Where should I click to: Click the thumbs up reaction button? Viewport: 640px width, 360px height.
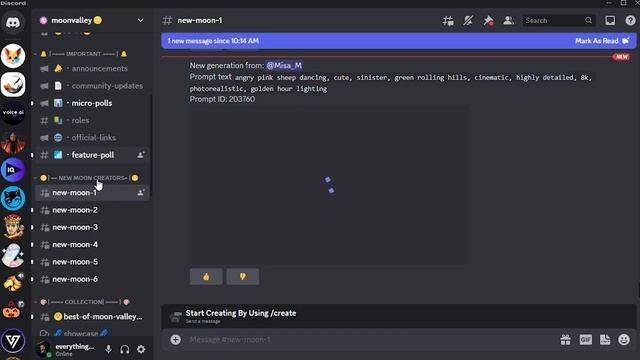(x=206, y=276)
